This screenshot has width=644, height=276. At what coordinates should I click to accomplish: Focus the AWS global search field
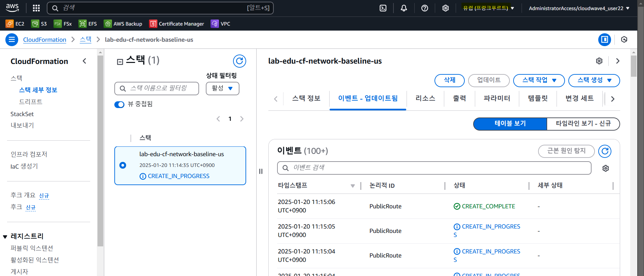(x=160, y=8)
